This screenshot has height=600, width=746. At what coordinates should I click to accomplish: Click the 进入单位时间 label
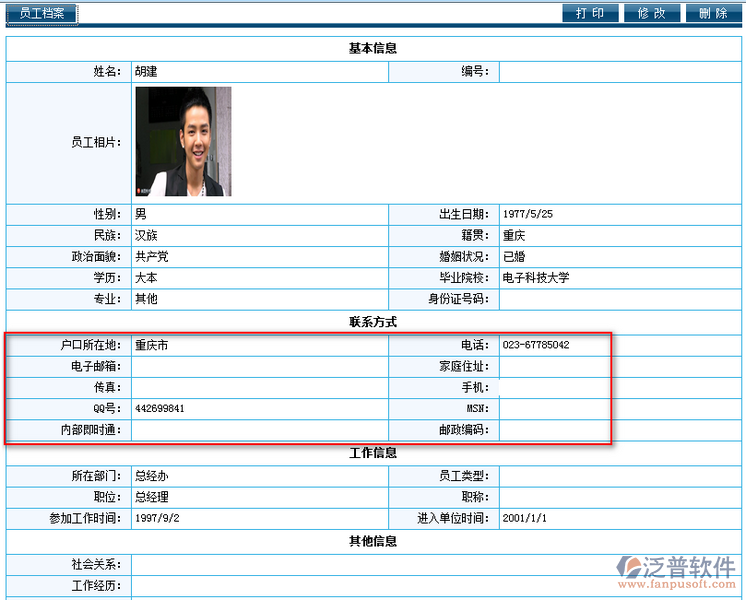coord(453,518)
